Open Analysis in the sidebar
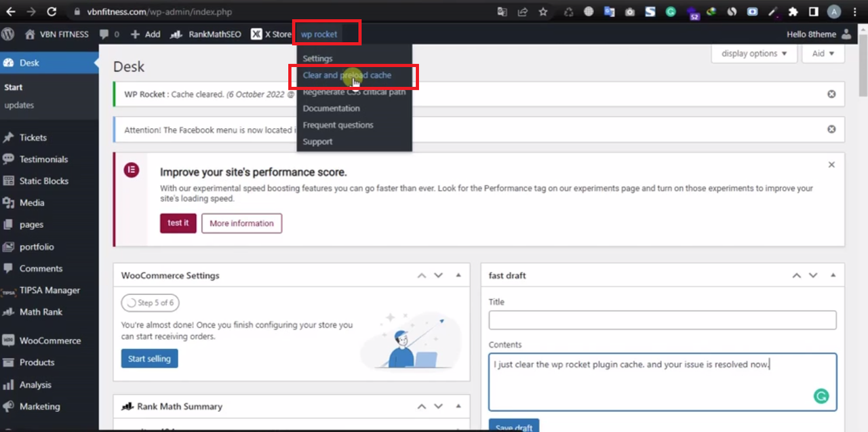 click(x=50, y=385)
